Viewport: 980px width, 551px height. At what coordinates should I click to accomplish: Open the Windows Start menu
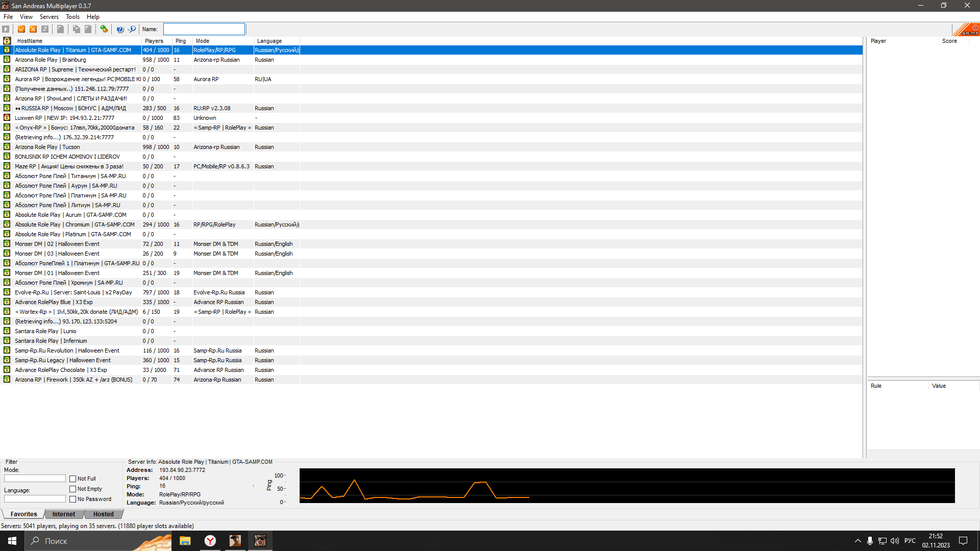tap(12, 541)
